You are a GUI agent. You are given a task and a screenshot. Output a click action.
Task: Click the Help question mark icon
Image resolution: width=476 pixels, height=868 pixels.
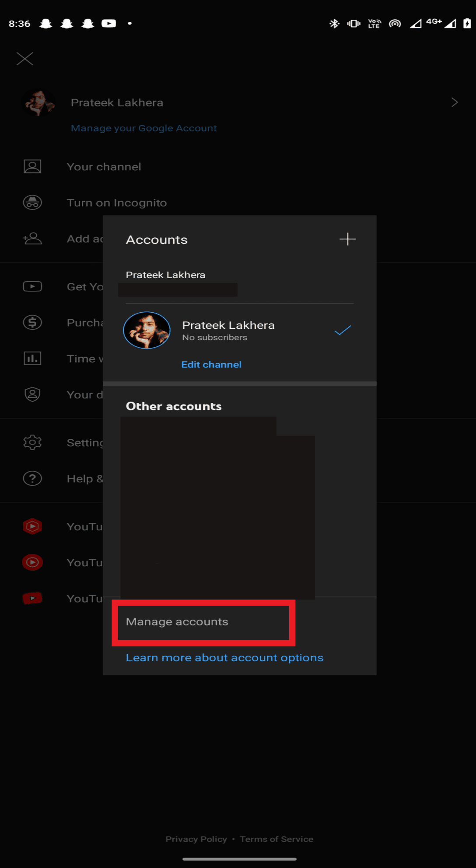(32, 478)
